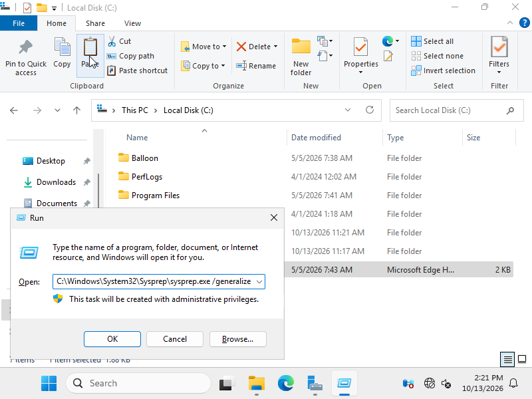Go back with the left arrow navigation button
The image size is (532, 399).
pos(14,110)
